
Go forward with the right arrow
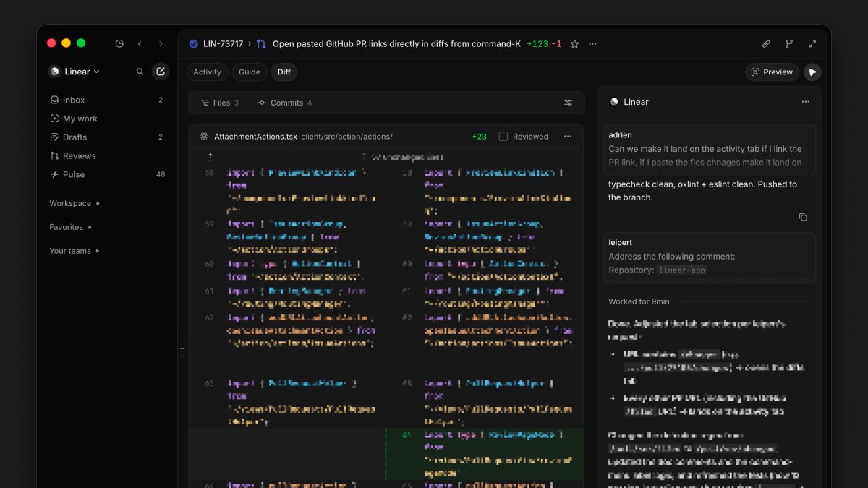pos(161,43)
